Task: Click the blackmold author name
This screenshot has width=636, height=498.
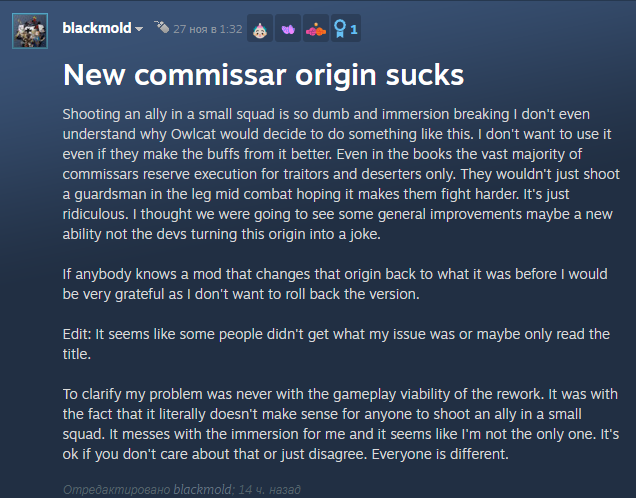Action: click(96, 28)
